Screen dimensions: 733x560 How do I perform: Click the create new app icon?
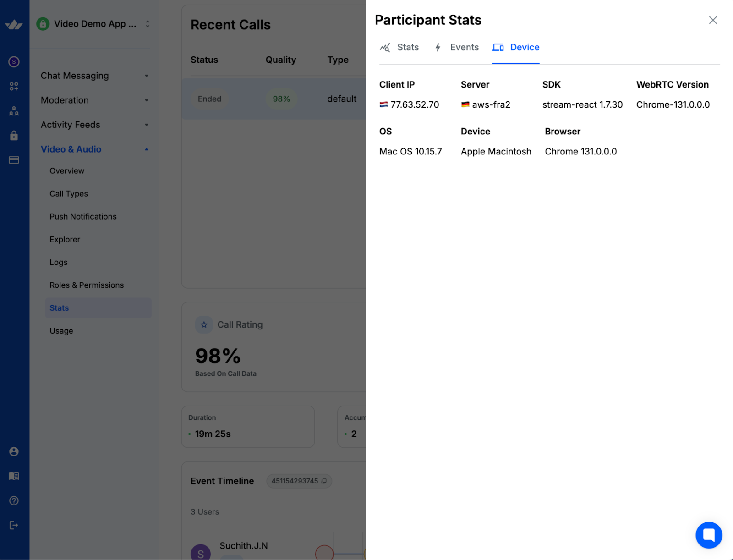point(14,86)
